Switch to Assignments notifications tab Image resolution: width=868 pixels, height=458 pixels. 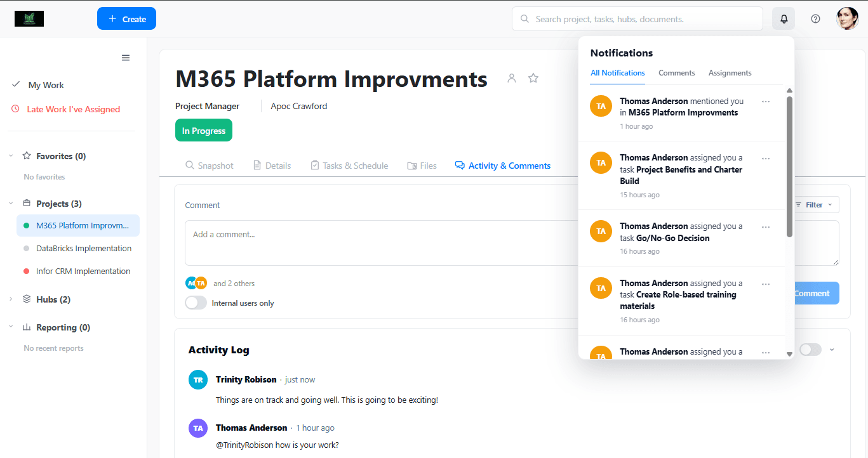(730, 73)
